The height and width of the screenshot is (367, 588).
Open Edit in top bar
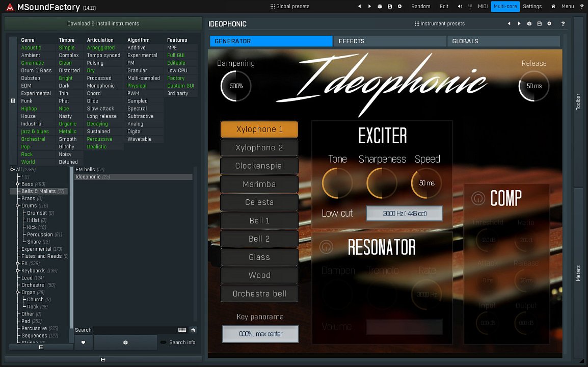click(444, 7)
